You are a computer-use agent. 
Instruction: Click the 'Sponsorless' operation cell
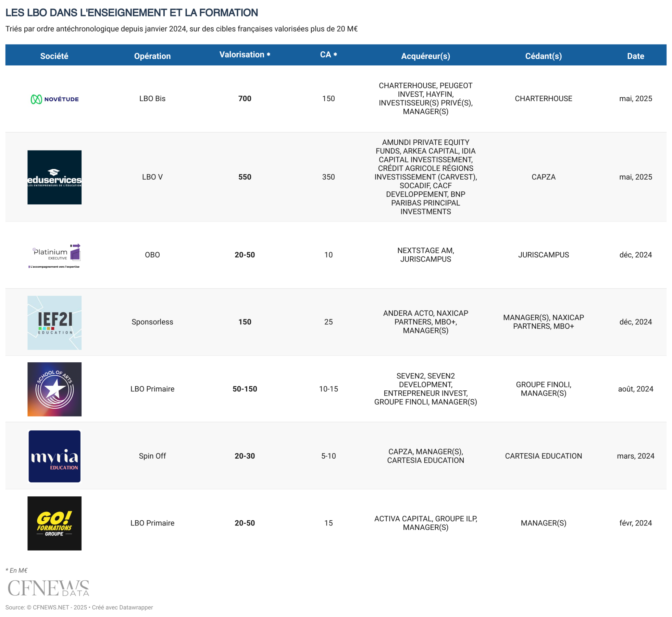(x=152, y=322)
